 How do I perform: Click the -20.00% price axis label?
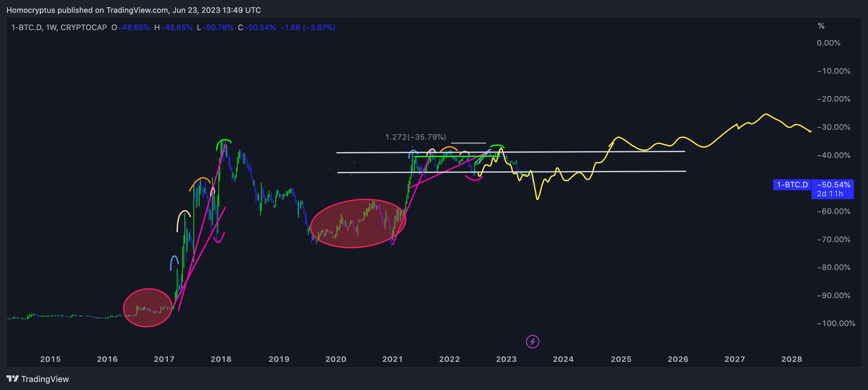coord(834,99)
